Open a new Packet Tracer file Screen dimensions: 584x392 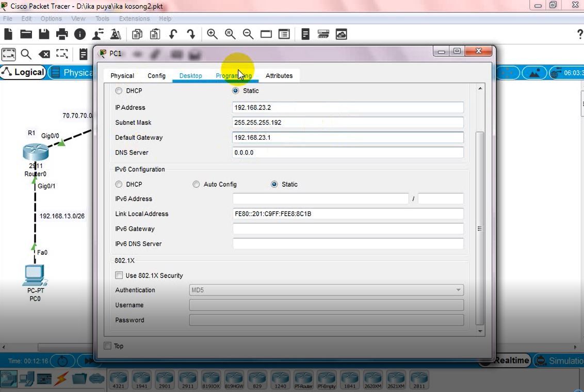coord(8,34)
